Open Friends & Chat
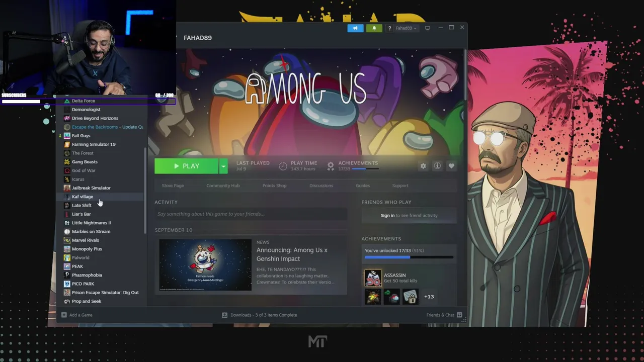 tap(444, 315)
